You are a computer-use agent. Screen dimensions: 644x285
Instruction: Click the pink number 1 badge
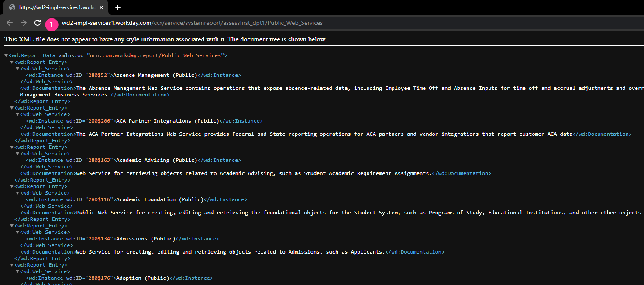coord(52,24)
